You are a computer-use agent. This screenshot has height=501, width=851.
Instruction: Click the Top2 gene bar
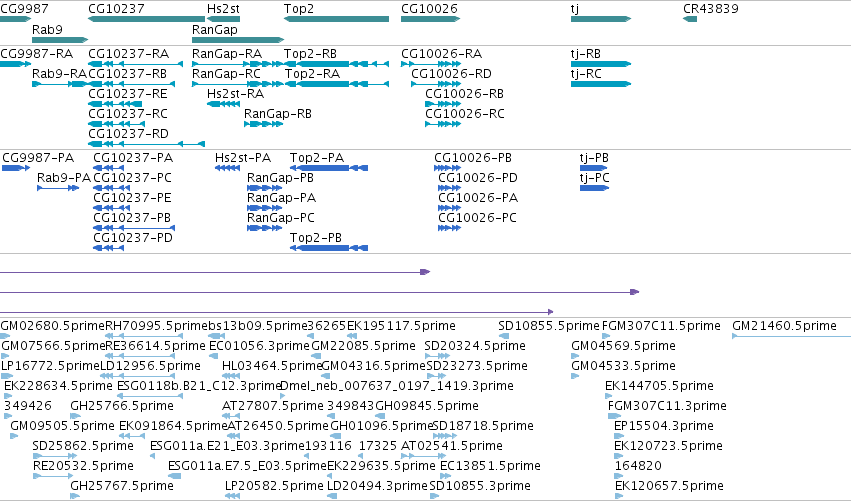click(336, 19)
